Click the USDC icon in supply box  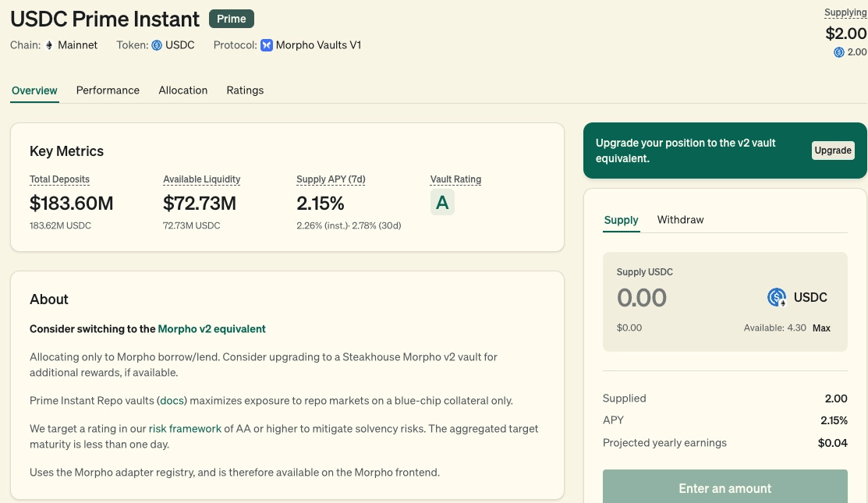[x=777, y=297]
